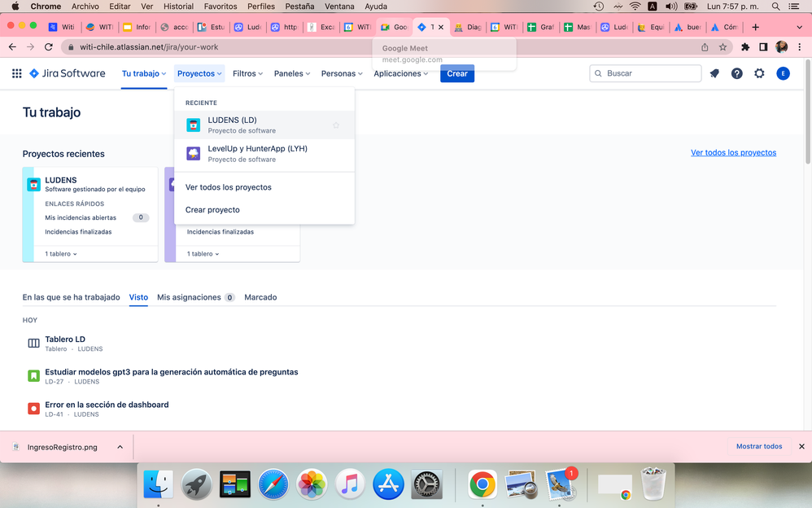Select LUDENS (LD) from recent projects
This screenshot has height=508, width=812.
point(264,125)
